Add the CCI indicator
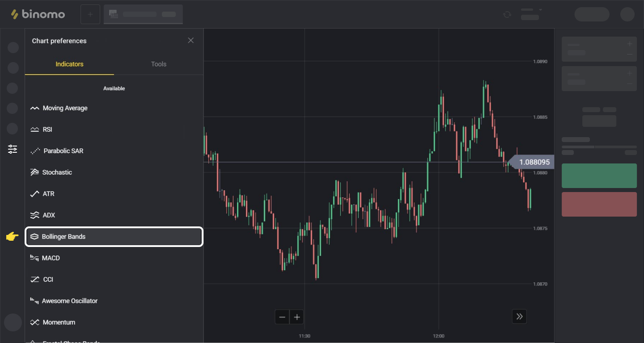Image resolution: width=644 pixels, height=343 pixels. click(x=114, y=280)
